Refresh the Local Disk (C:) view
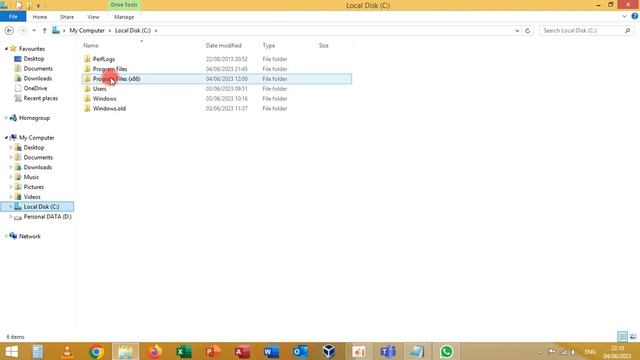The width and height of the screenshot is (640, 360). (527, 31)
